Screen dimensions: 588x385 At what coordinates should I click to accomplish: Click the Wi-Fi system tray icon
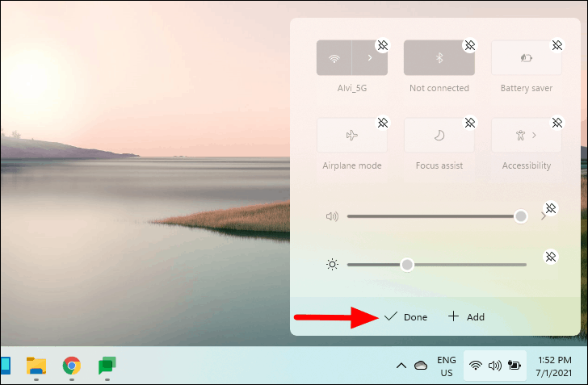476,366
